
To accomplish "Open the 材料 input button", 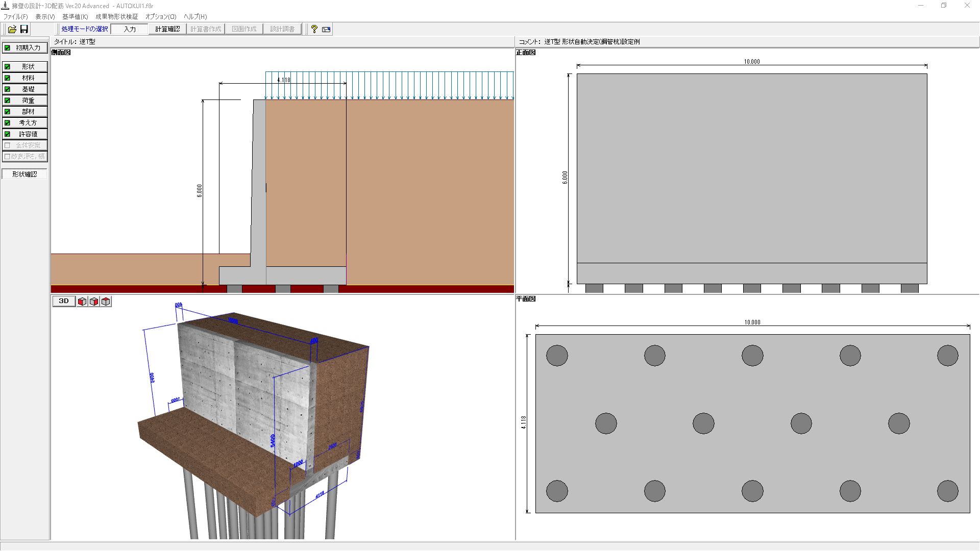I will (x=24, y=78).
